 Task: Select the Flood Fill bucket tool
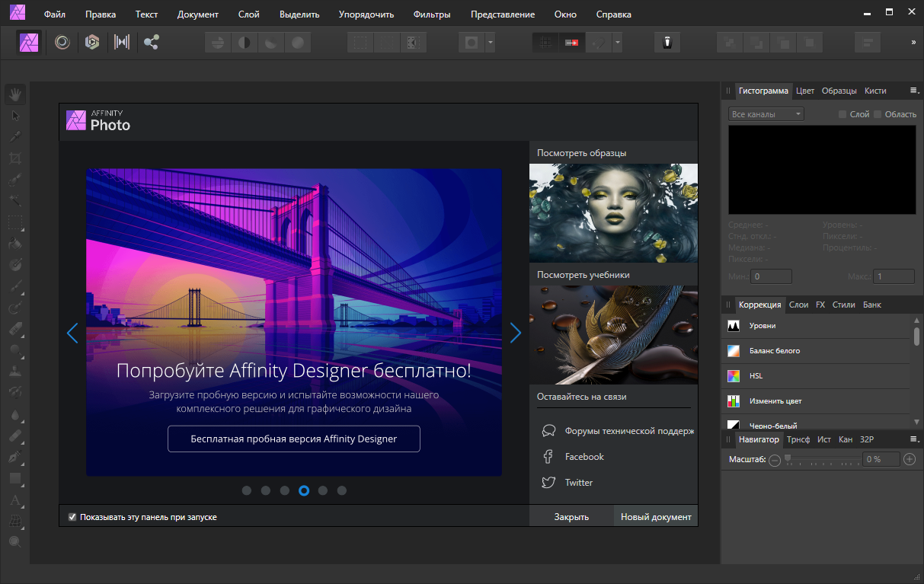coord(15,244)
